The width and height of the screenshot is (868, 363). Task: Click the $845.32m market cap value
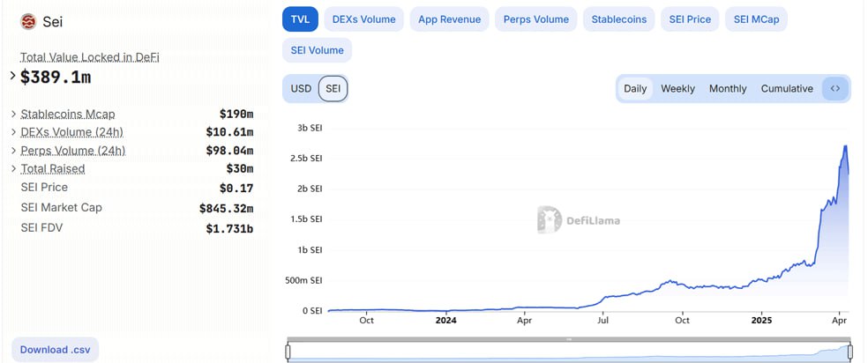227,208
